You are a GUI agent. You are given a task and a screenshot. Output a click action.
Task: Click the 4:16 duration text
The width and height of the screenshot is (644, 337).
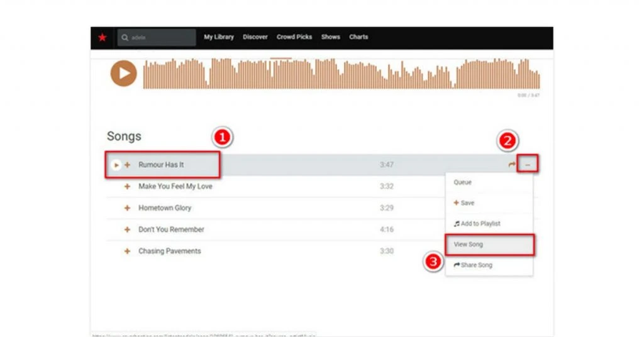(x=387, y=229)
